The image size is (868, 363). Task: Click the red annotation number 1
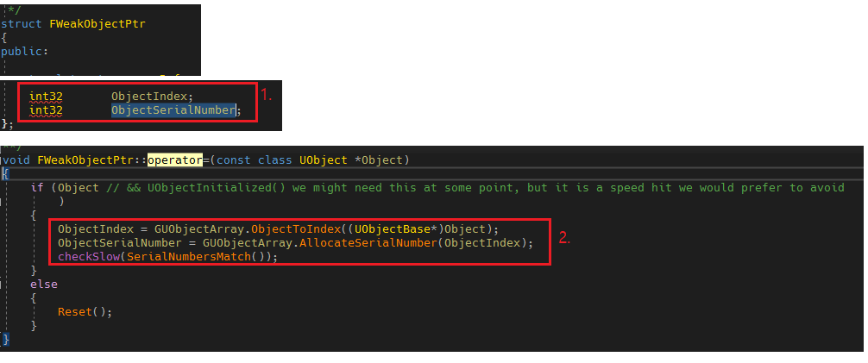[x=267, y=95]
